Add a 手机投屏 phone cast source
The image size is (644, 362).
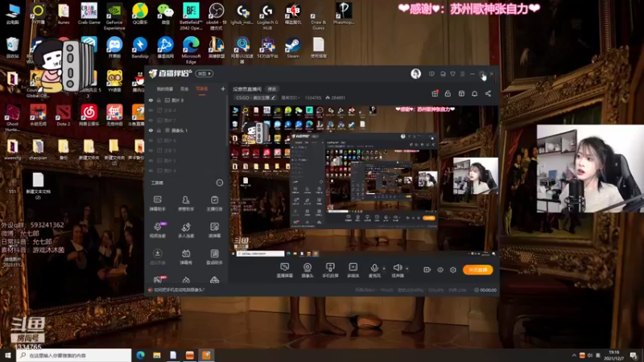click(x=330, y=270)
